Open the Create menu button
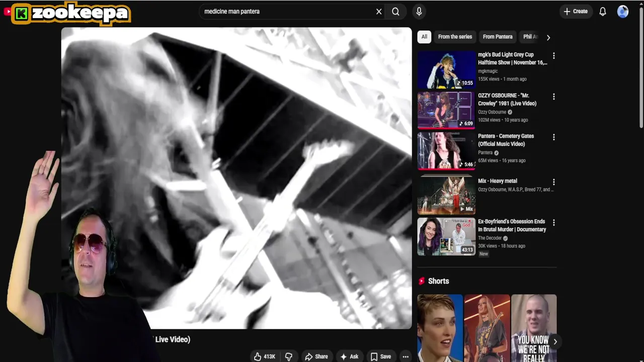The height and width of the screenshot is (362, 644). click(576, 12)
